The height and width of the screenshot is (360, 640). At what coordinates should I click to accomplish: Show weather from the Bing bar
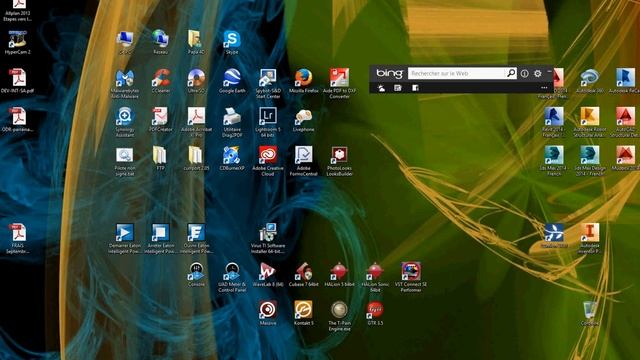tap(381, 88)
